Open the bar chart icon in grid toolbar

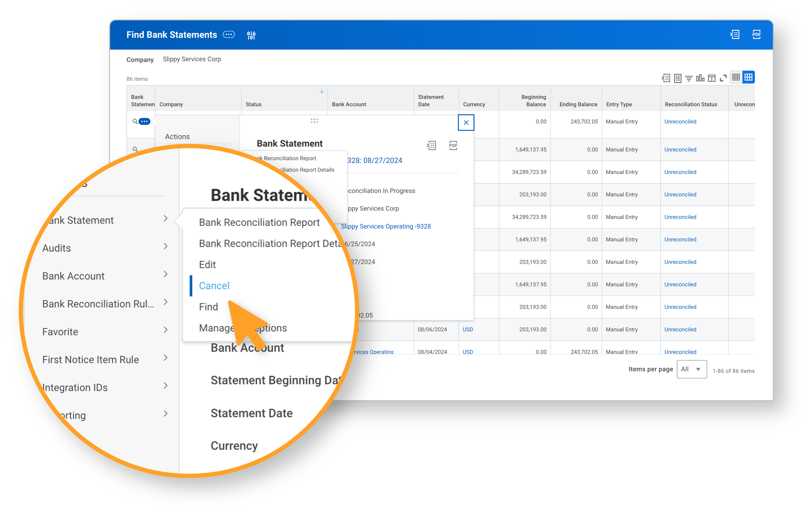coord(700,78)
